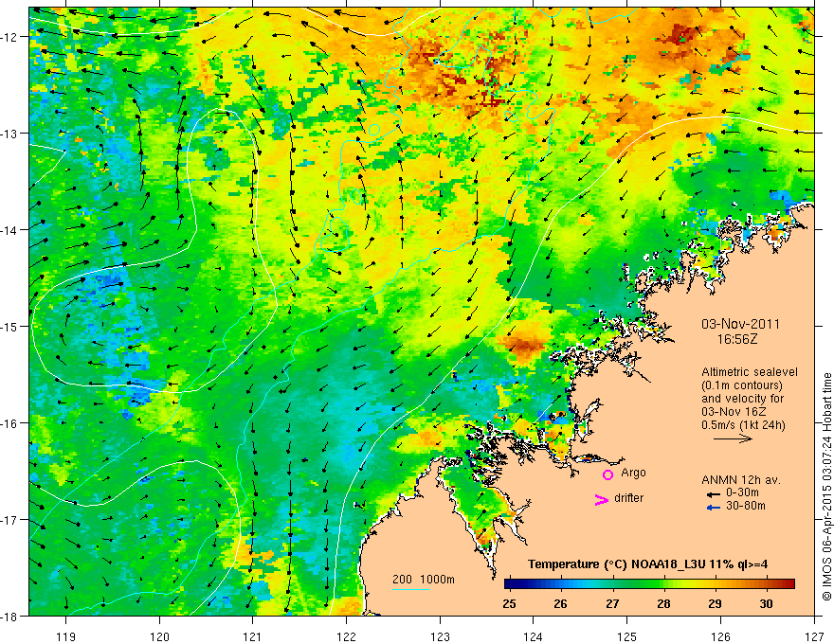The width and height of the screenshot is (834, 644).
Task: Click the longitude axis label '124'
Action: coord(534,636)
